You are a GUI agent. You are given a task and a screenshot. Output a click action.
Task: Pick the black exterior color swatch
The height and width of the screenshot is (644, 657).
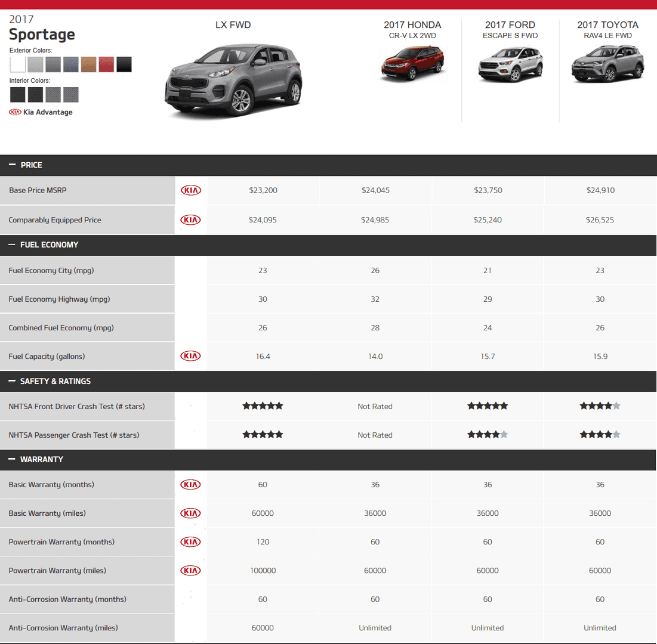124,64
